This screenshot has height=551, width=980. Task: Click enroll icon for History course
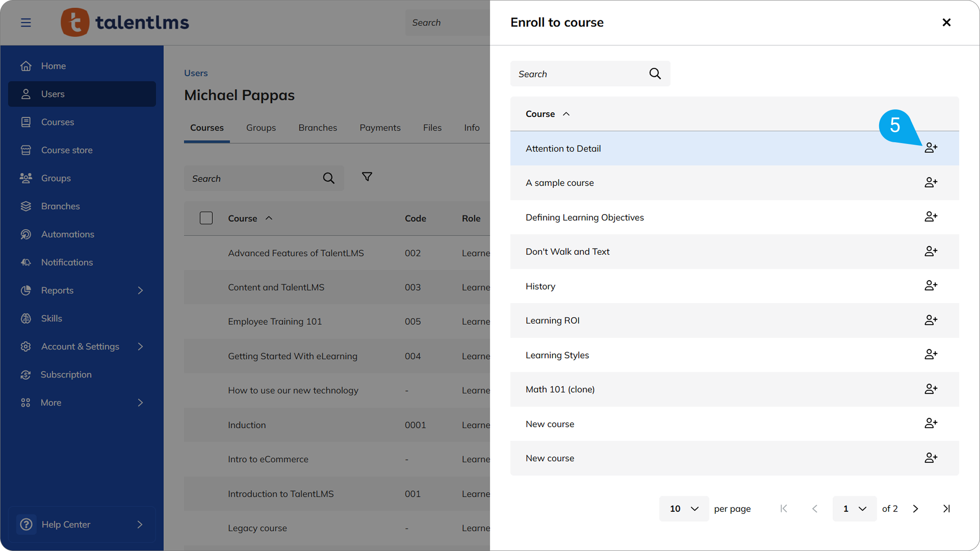click(x=931, y=286)
